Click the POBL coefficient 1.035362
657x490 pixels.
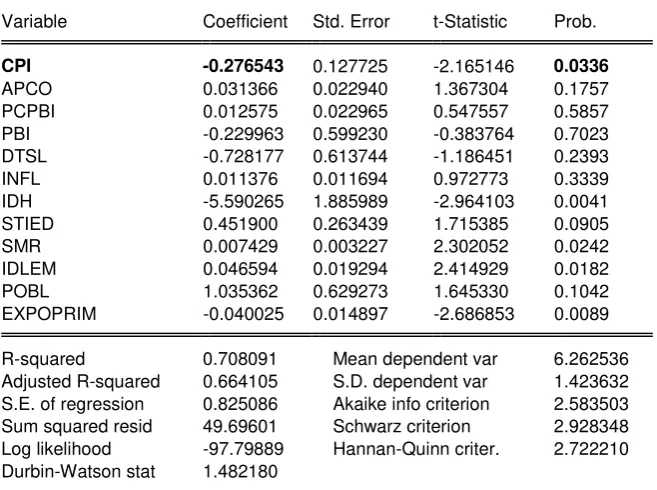[240, 291]
